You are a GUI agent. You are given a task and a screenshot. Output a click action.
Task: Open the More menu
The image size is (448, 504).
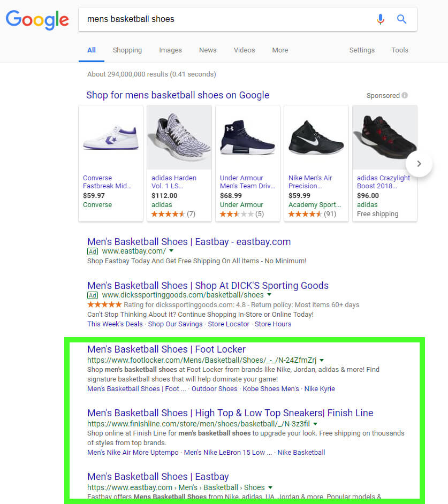[279, 50]
